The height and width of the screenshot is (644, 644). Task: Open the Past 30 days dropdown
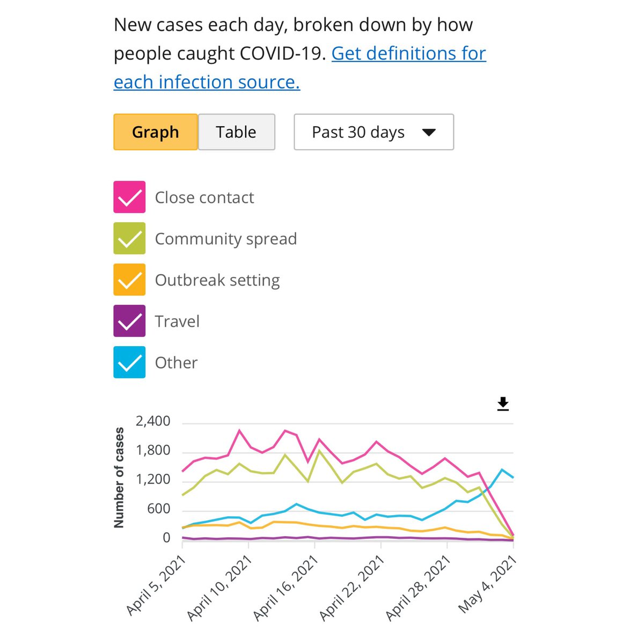tap(374, 132)
